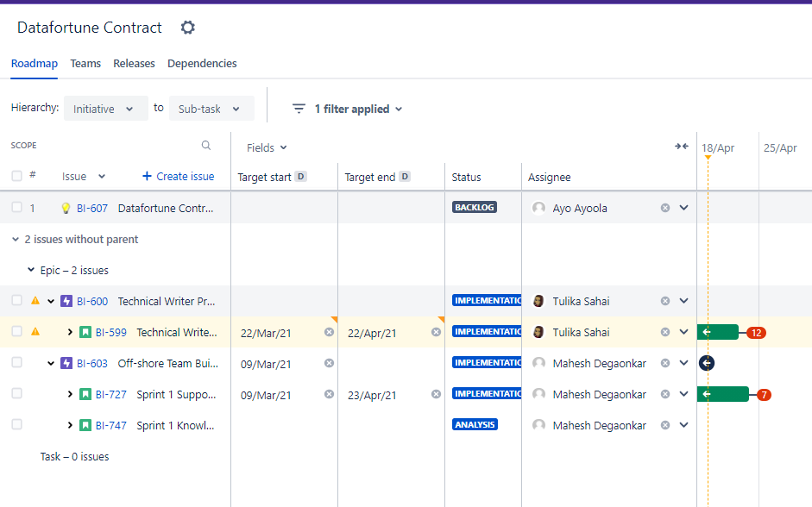The image size is (812, 507).
Task: Click the epic icon of BI-603
Action: (66, 363)
